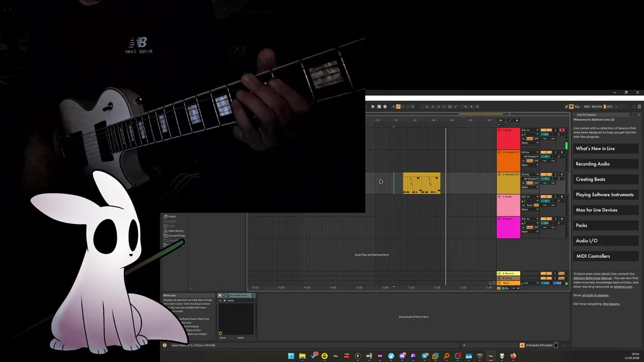Fold track 1 Audio with its arrow
644x362 pixels.
[x=499, y=130]
